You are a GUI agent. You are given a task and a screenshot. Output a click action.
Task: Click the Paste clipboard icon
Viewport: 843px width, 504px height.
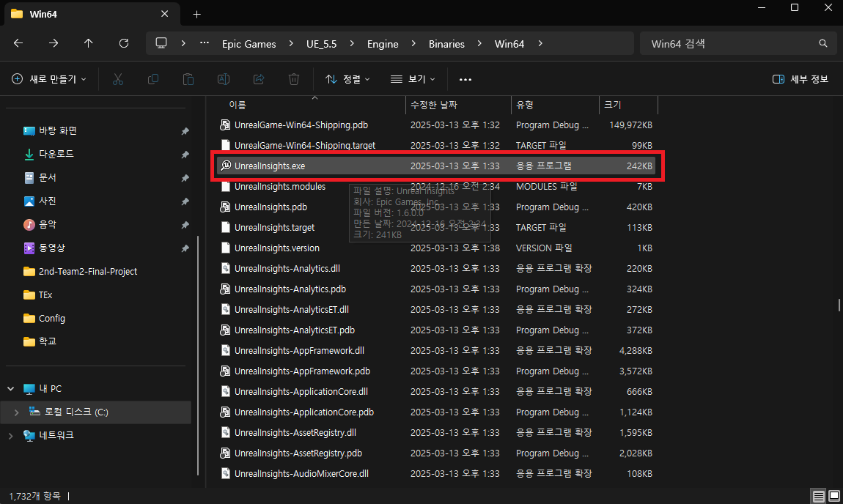click(x=188, y=79)
